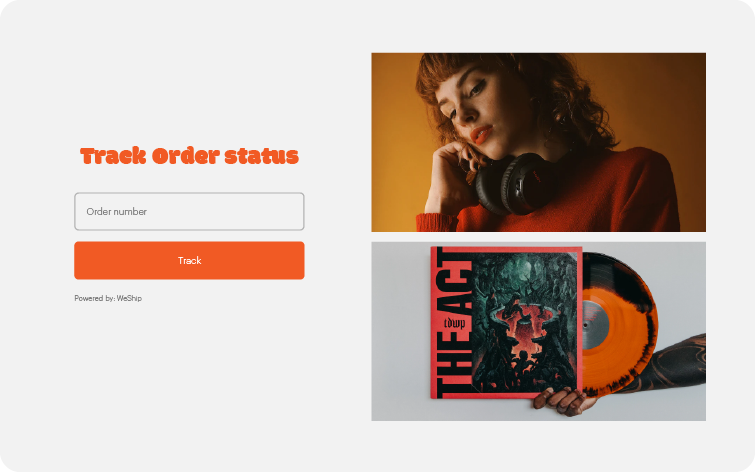This screenshot has width=755, height=472.
Task: Click the tdwp logo on the album
Action: point(454,323)
